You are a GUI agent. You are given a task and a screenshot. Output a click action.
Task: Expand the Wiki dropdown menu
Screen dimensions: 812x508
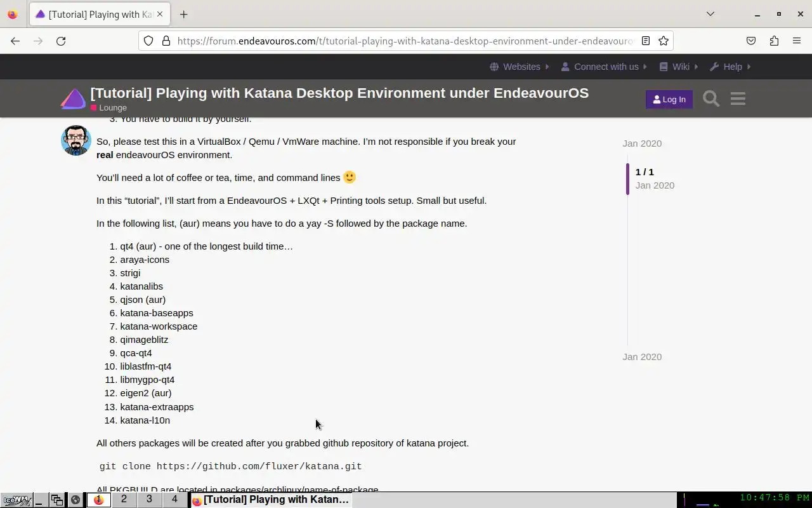coord(678,67)
